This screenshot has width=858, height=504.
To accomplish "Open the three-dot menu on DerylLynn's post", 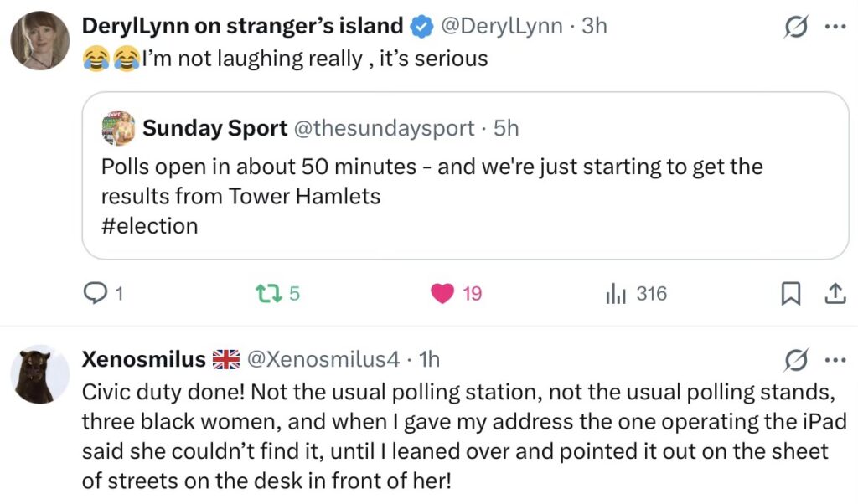I will click(835, 26).
